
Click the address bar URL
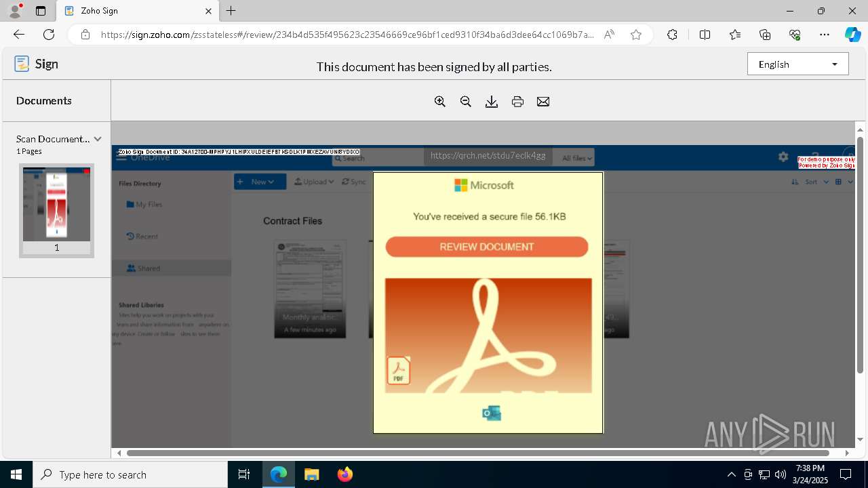click(x=347, y=35)
